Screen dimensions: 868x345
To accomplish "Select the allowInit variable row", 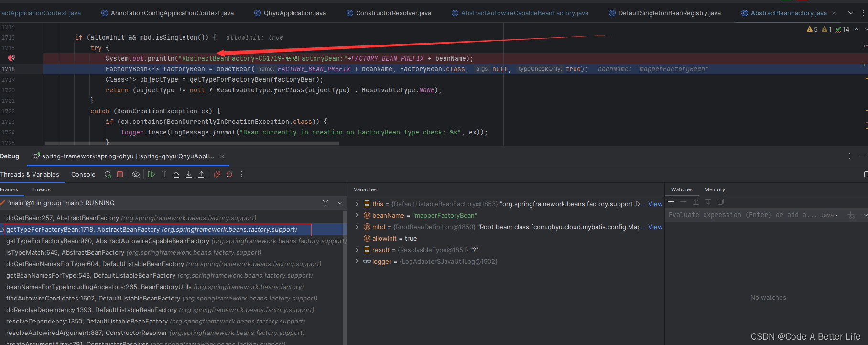I will [506, 238].
